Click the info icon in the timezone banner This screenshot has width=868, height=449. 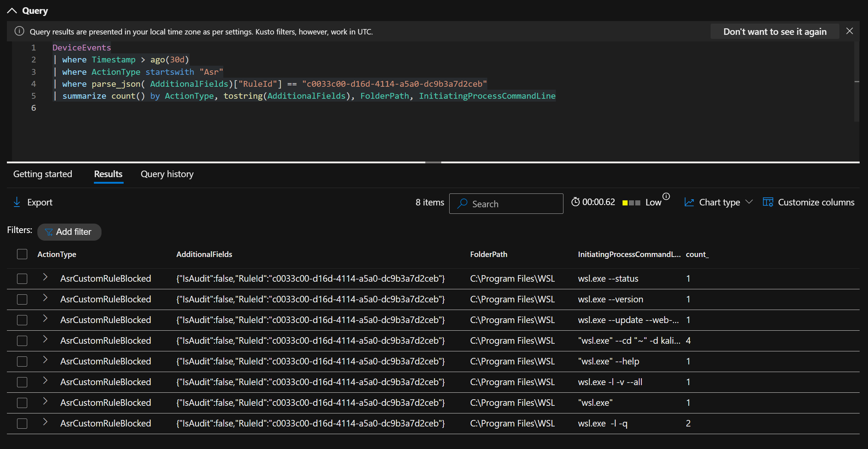tap(19, 31)
